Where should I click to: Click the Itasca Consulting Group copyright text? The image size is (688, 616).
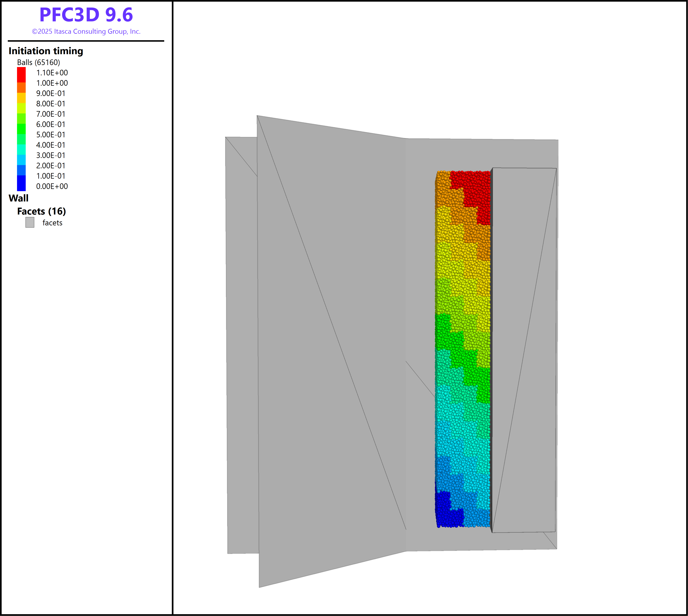86,32
